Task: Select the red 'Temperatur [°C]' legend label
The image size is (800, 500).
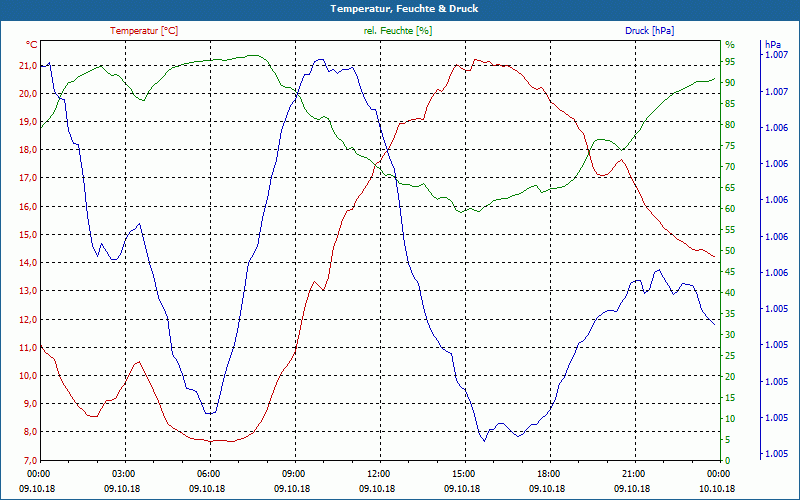Action: 144,31
